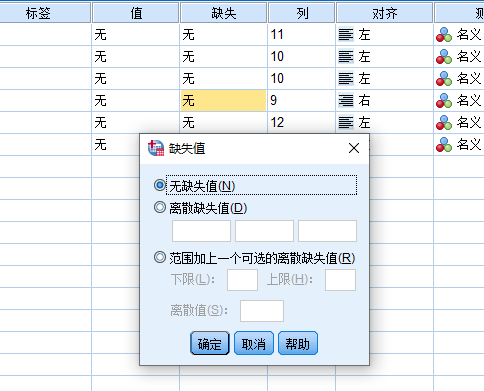
Task: Close the 缺失值 dialog
Action: (354, 148)
